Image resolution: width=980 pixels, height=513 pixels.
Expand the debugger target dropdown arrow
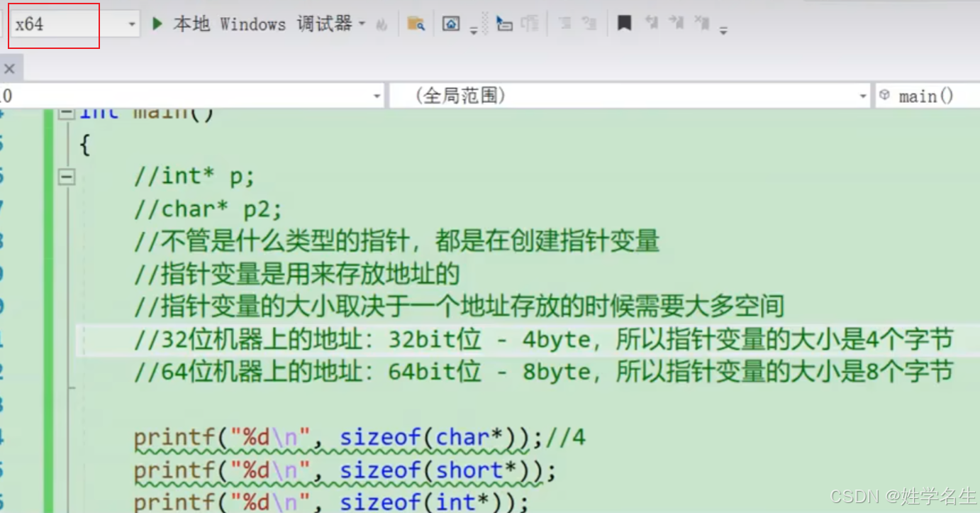coord(362,24)
